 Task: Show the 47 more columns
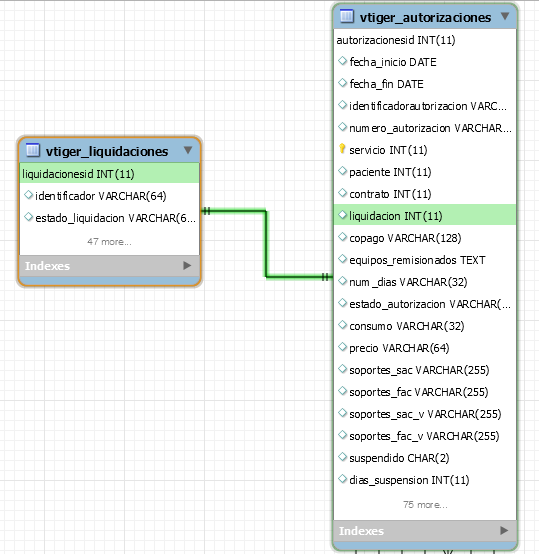(x=109, y=242)
